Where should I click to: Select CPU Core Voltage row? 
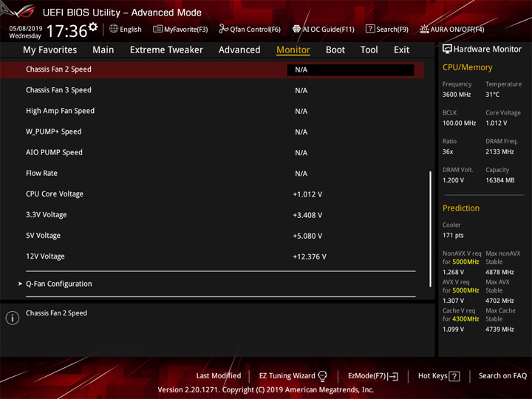(x=212, y=194)
